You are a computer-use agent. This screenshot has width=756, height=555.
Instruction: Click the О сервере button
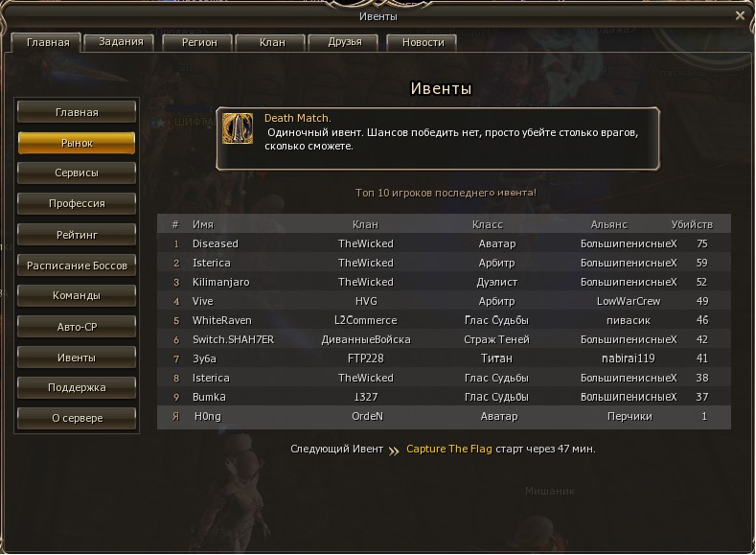(77, 418)
